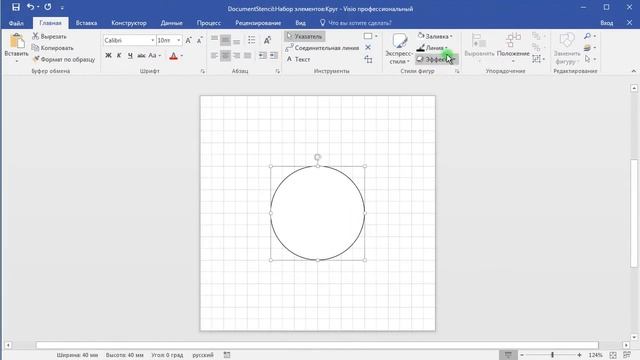Viewport: 640px width, 360px height.
Task: Increase paragraph indent
Action: [x=273, y=56]
